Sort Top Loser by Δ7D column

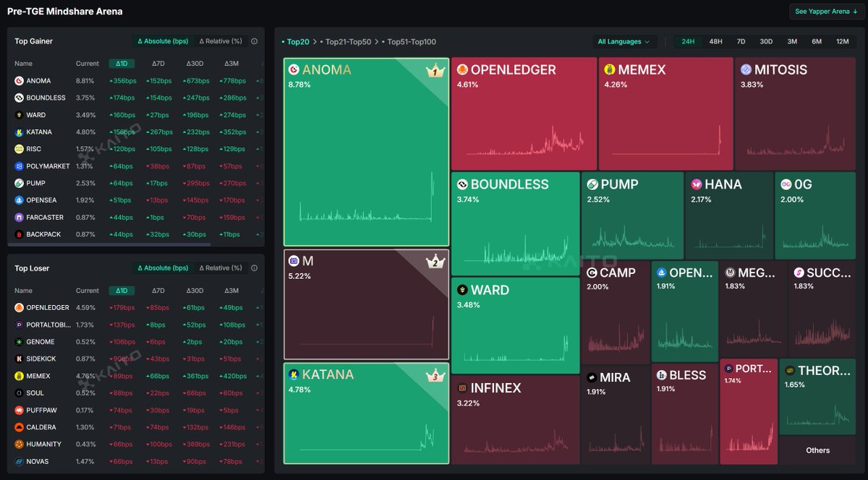click(158, 291)
